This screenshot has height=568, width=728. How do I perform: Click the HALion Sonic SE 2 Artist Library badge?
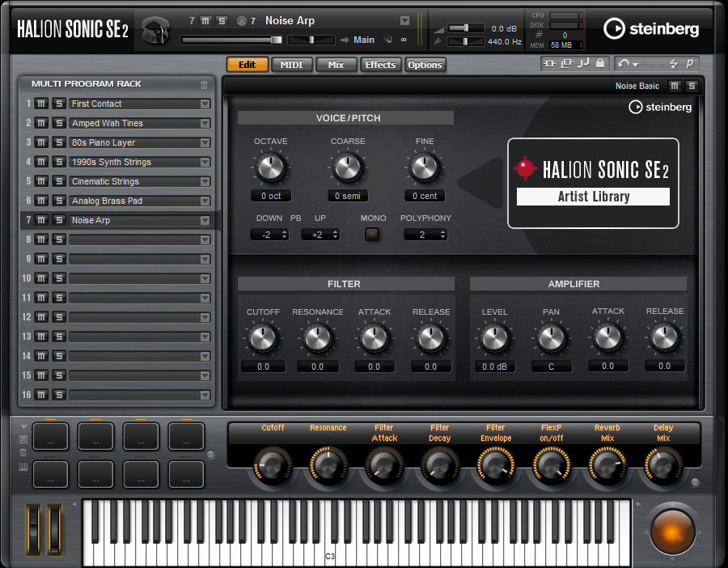(x=593, y=183)
